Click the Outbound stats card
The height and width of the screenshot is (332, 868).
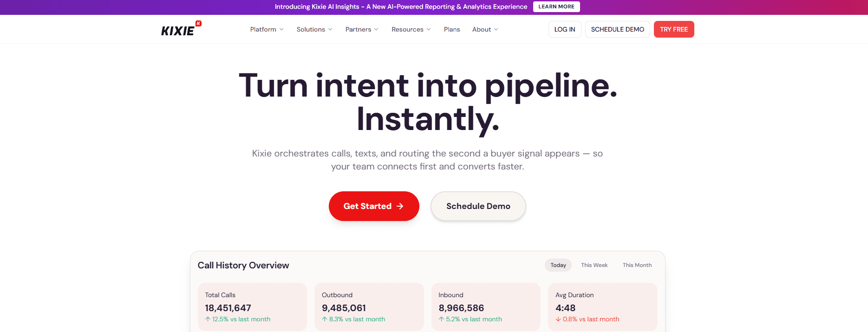click(x=369, y=307)
